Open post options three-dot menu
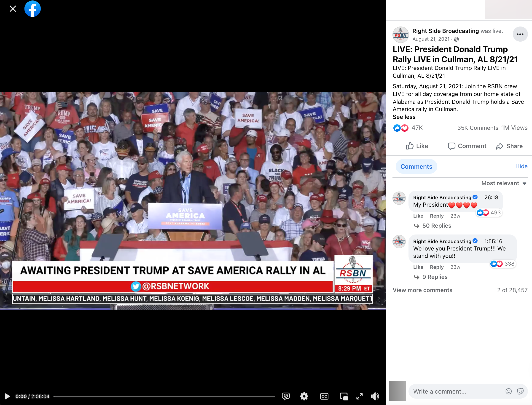The image size is (532, 405). (x=520, y=34)
